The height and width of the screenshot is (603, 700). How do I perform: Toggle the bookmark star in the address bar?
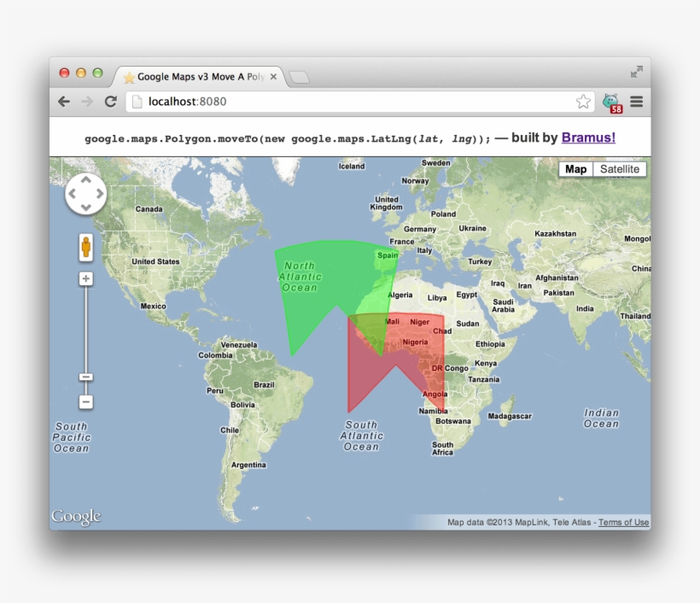(583, 101)
